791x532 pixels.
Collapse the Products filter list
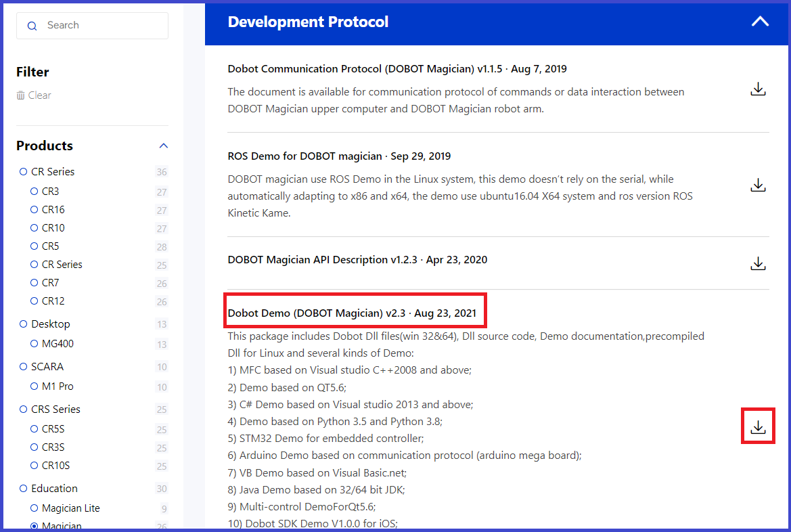[163, 146]
